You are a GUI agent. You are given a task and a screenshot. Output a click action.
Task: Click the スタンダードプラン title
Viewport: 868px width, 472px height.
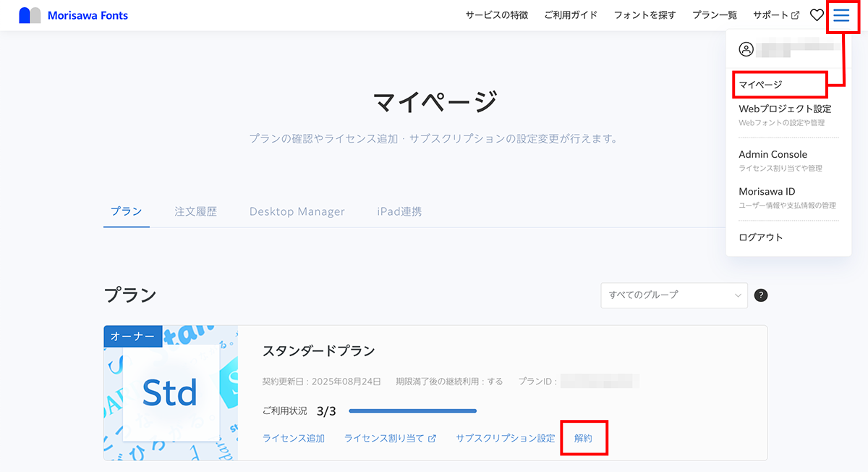319,351
